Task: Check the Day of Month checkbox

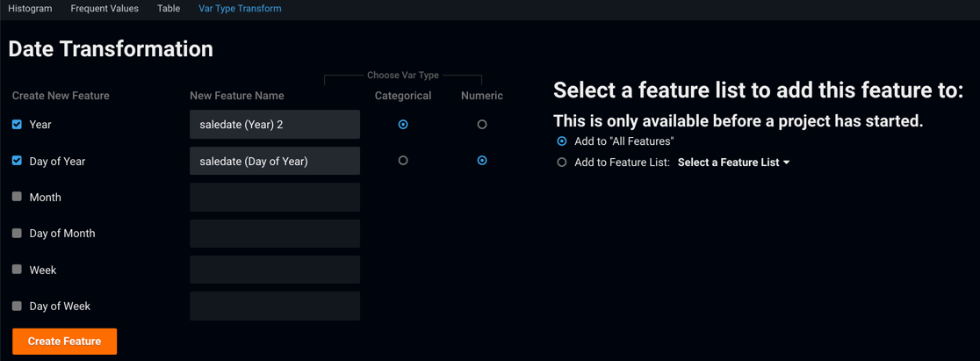Action: tap(17, 234)
